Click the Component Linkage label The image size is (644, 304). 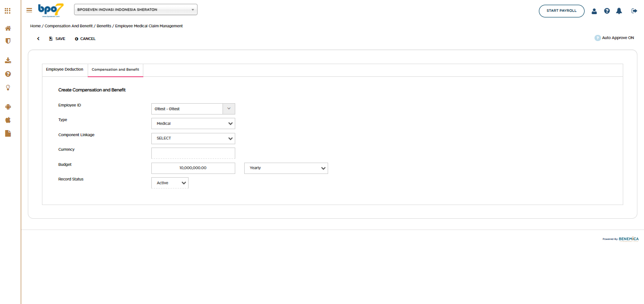point(76,135)
